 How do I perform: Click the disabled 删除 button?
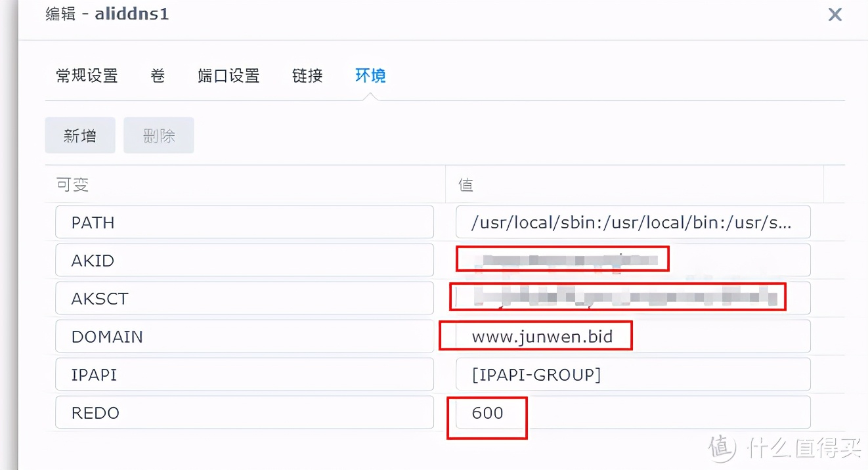[158, 135]
